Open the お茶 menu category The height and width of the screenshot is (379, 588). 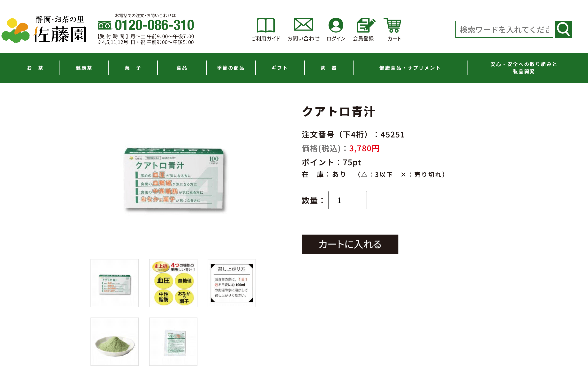[35, 68]
